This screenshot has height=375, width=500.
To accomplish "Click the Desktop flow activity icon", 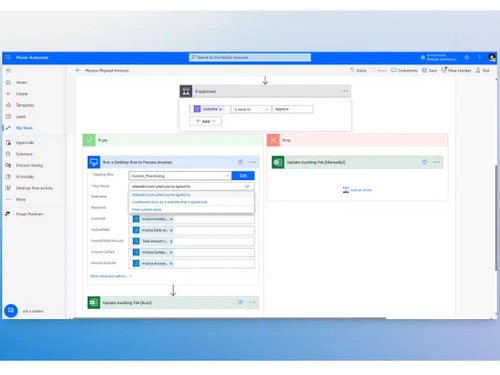I will coord(8,188).
